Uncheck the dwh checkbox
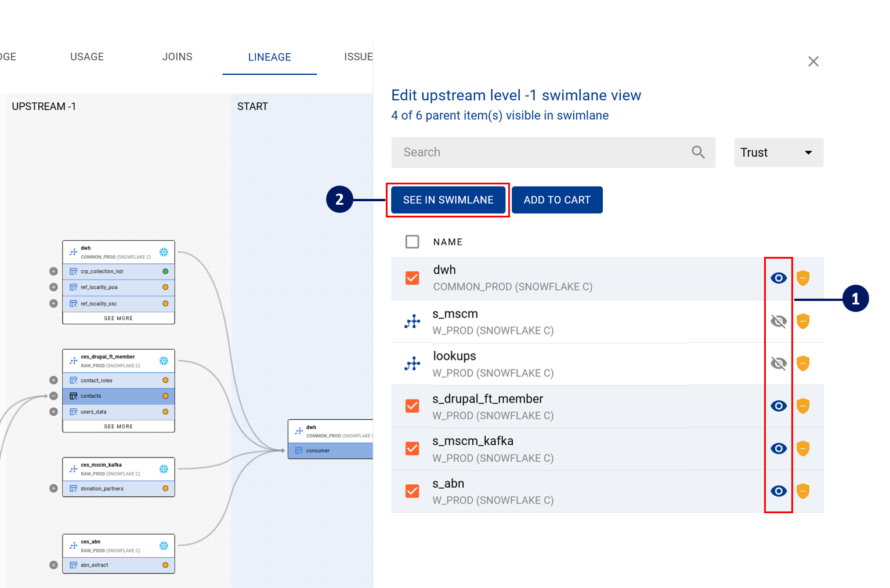 click(x=413, y=278)
